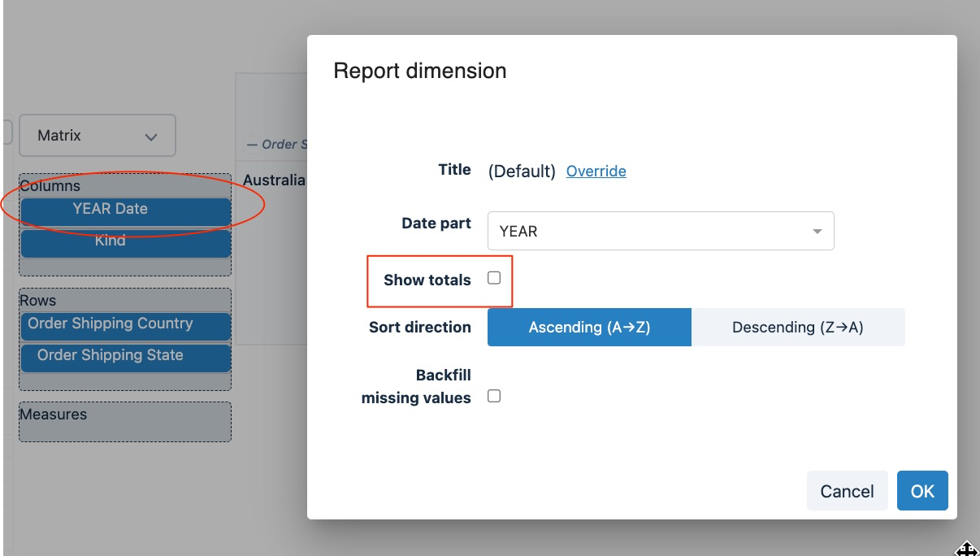The image size is (980, 556).
Task: Enable the Show totals checkbox
Action: (493, 276)
